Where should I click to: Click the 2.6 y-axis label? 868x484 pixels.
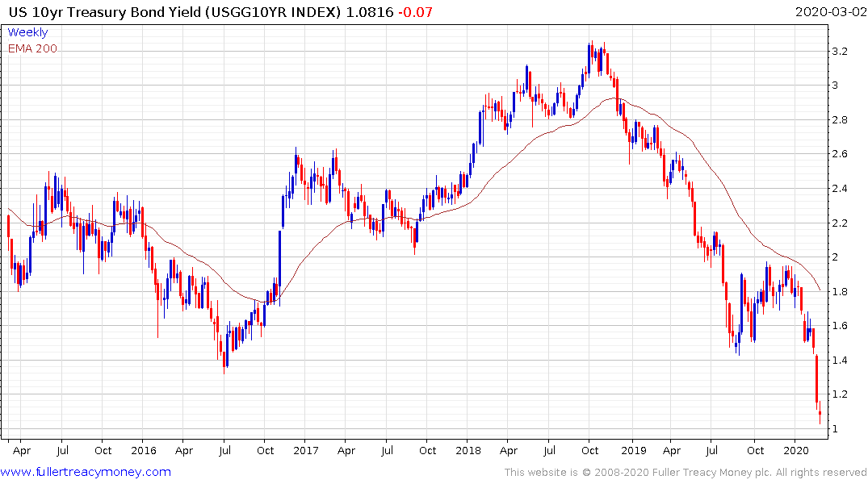coord(840,154)
